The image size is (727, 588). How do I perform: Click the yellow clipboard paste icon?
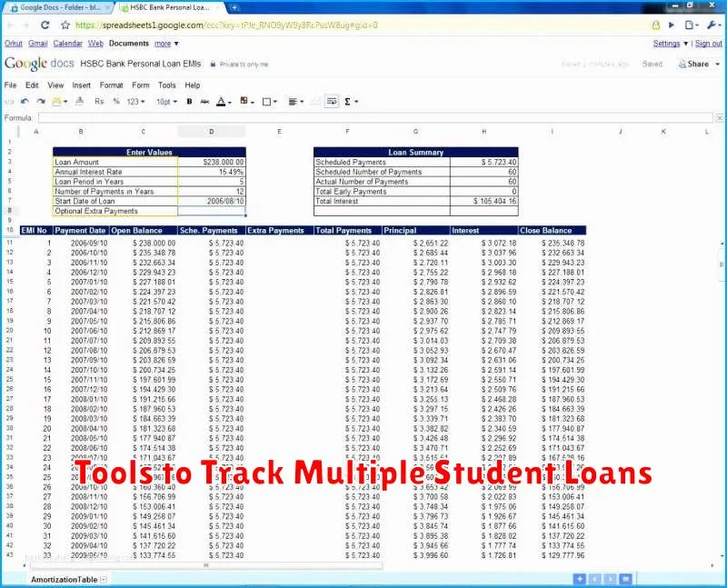click(56, 102)
